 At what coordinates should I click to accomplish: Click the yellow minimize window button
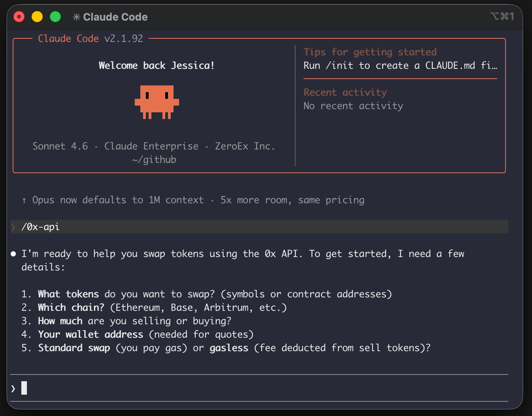click(x=37, y=17)
